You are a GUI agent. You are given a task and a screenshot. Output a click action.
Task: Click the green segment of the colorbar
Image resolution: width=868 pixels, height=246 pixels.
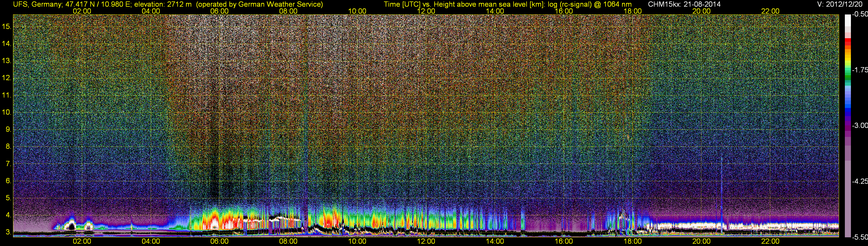point(847,74)
